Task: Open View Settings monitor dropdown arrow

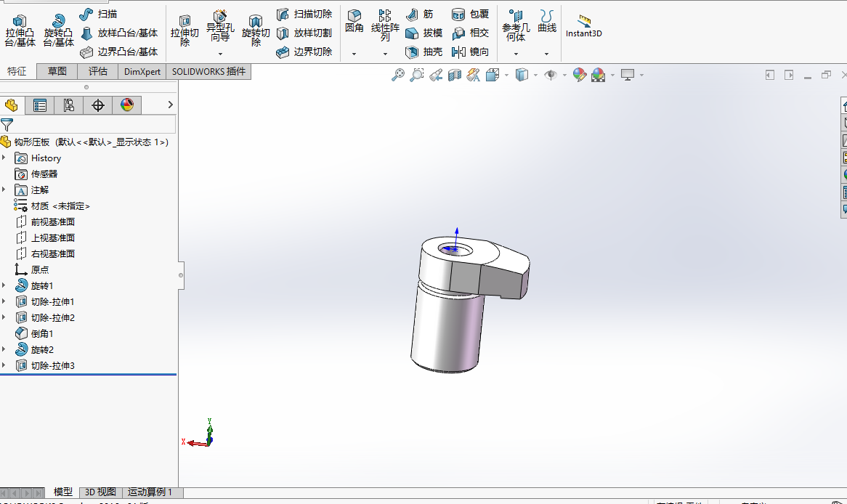Action: click(x=641, y=75)
